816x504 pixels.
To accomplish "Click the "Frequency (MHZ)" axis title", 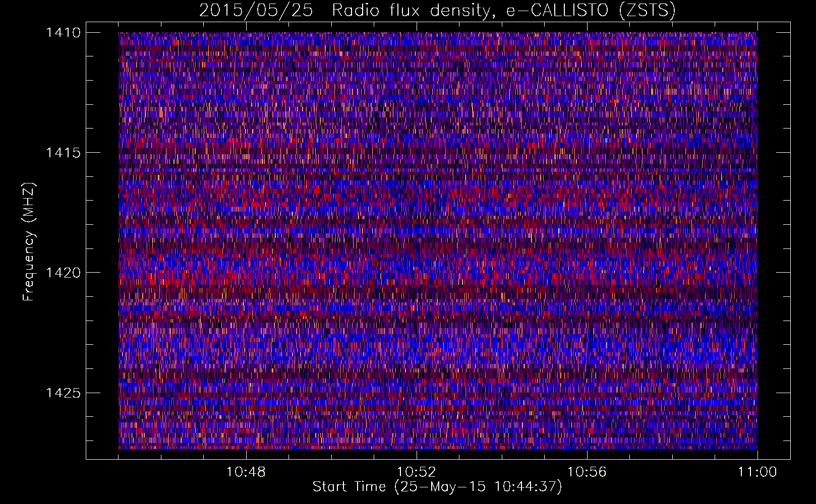I will [x=29, y=242].
